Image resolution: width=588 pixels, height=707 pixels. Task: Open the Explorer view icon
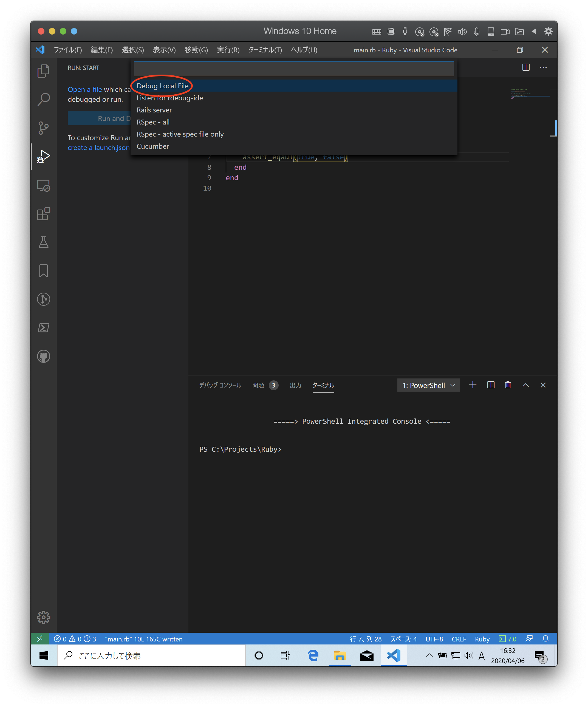(x=43, y=71)
